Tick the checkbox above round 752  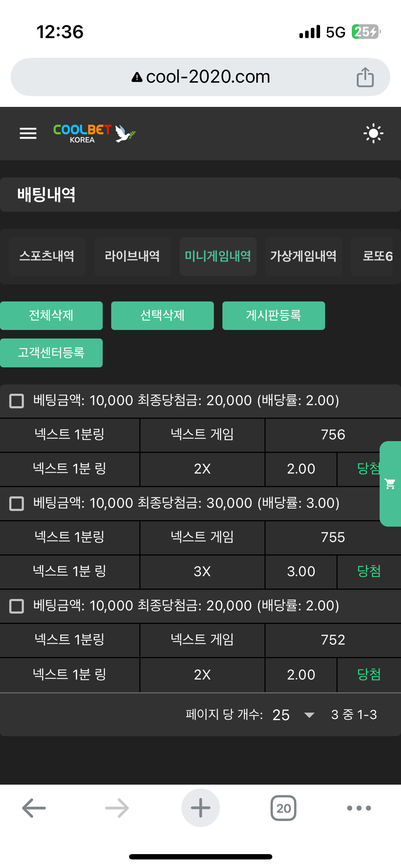tap(16, 606)
